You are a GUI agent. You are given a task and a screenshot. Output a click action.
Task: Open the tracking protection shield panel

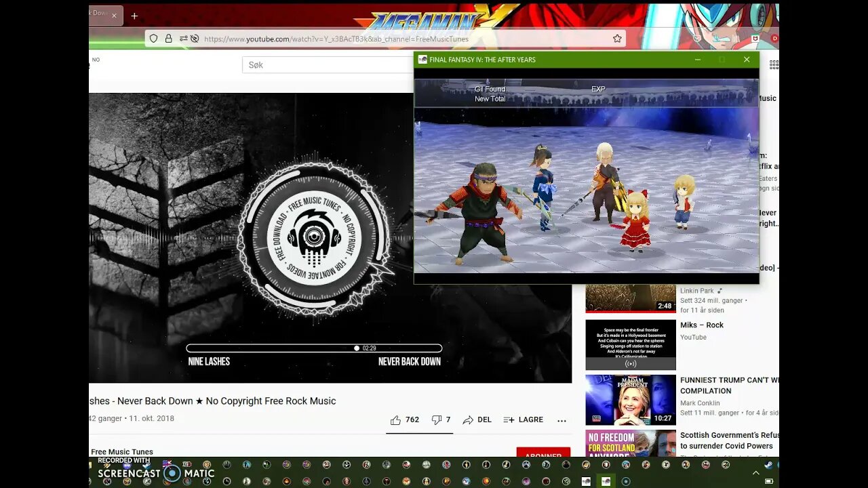(154, 39)
